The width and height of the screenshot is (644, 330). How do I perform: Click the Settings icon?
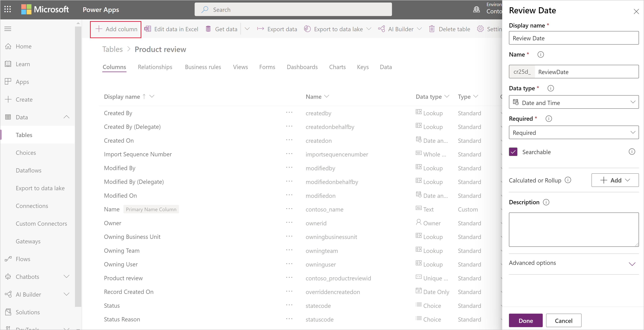[481, 29]
